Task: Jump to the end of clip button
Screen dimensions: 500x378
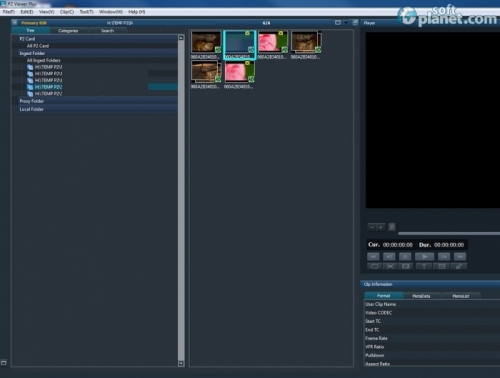Action: [460, 257]
